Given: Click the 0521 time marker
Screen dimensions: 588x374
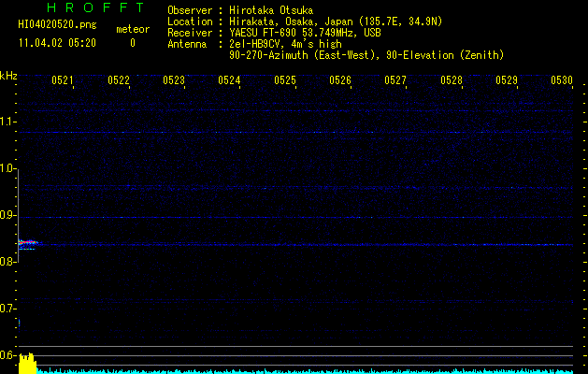Looking at the screenshot, I should tap(63, 80).
